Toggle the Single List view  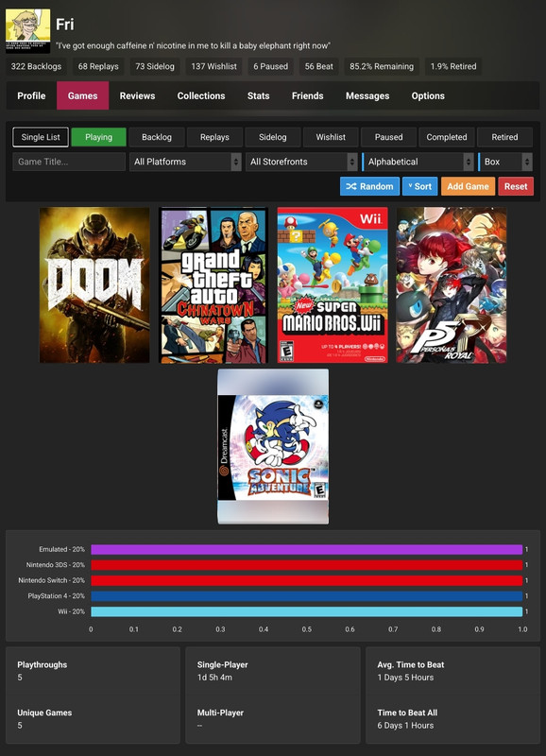click(x=41, y=137)
